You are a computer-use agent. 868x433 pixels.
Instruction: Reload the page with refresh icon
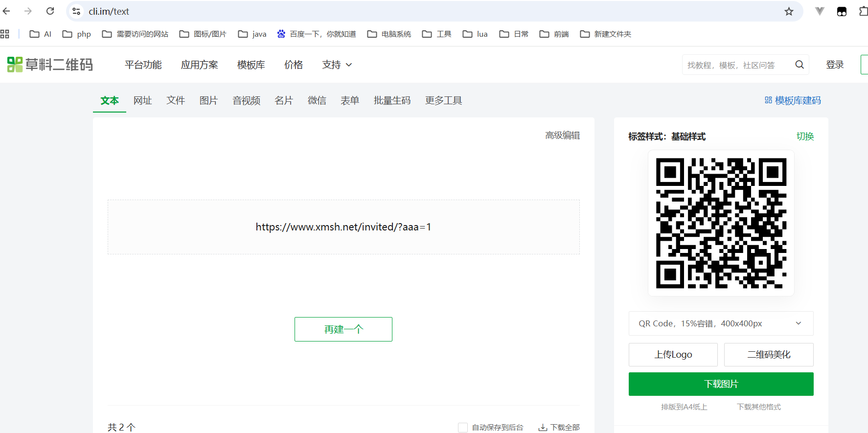coord(50,11)
